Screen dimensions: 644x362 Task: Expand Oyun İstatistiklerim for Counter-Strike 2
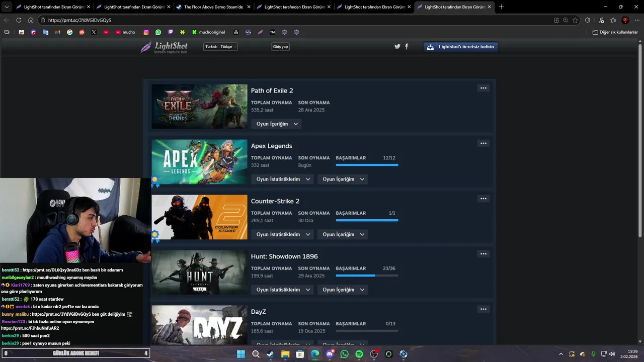pyautogui.click(x=283, y=234)
